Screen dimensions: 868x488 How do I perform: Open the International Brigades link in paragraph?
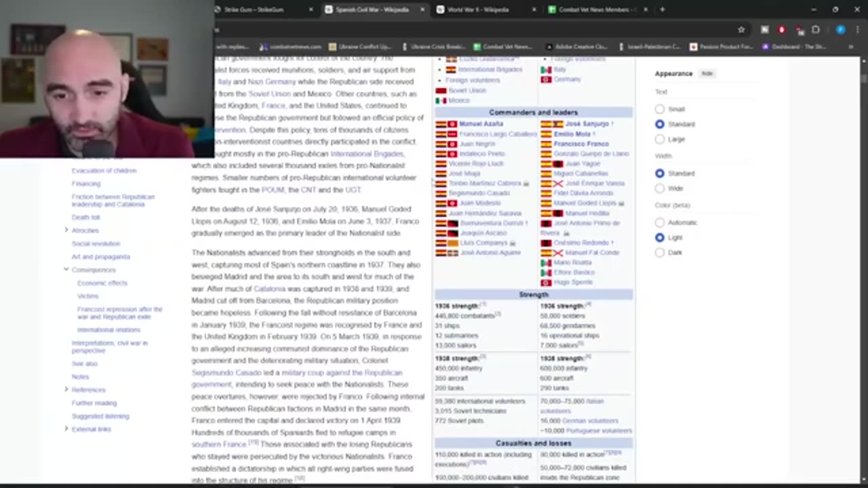367,154
